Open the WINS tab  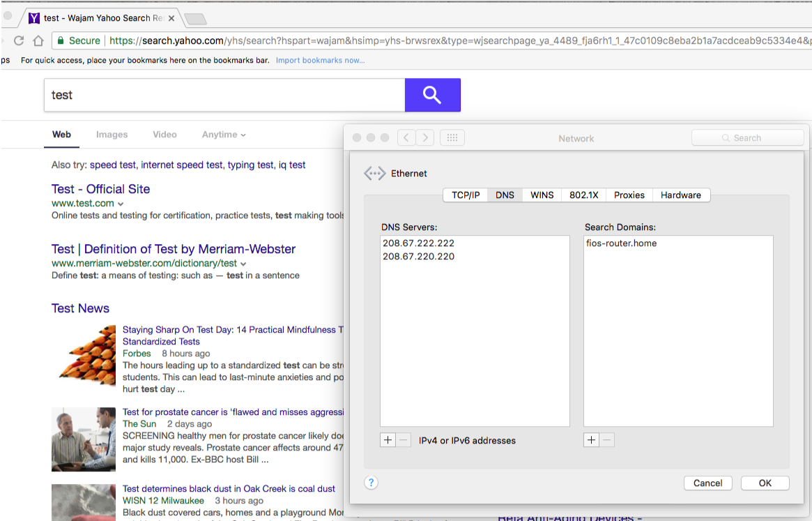pos(542,195)
